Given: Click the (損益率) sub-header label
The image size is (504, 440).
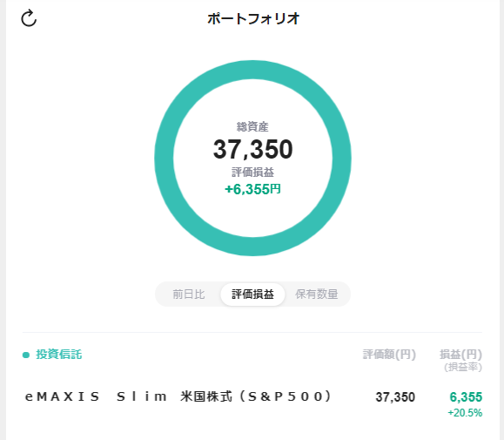Looking at the screenshot, I should [463, 367].
